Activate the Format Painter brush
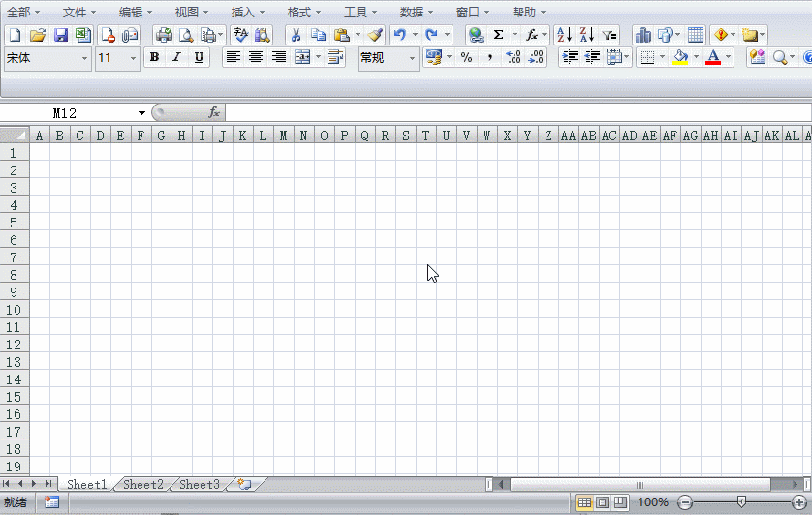The width and height of the screenshot is (812, 515). coord(375,35)
